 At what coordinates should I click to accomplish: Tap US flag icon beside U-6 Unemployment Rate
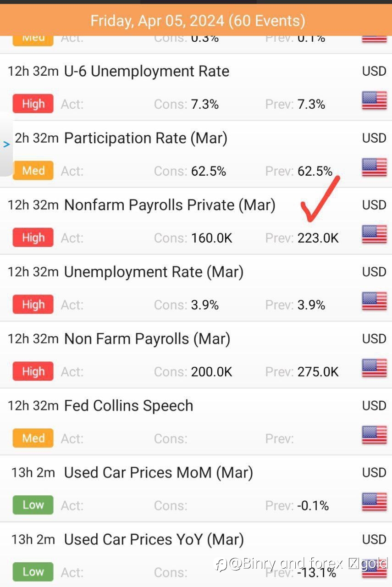[374, 100]
